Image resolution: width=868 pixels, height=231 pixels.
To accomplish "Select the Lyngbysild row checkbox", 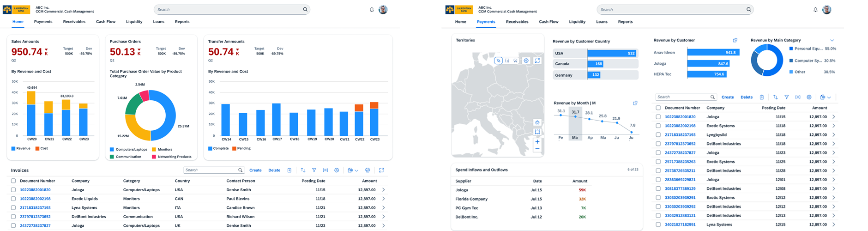I will 658,135.
